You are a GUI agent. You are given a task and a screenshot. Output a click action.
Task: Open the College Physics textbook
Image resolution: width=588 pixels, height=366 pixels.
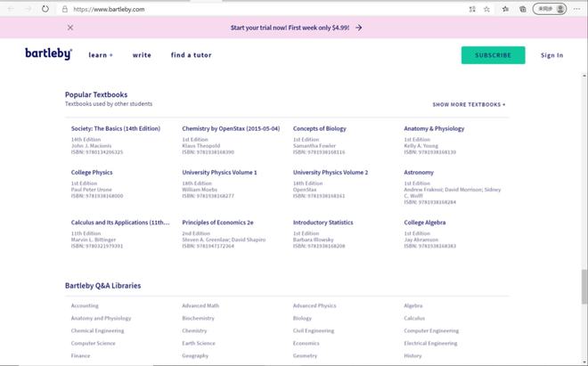click(92, 172)
